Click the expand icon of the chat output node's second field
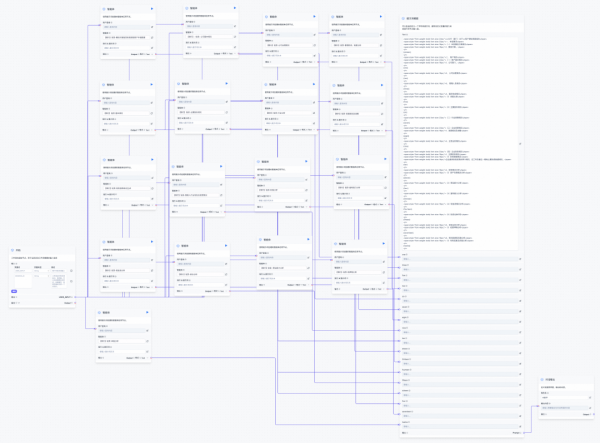The height and width of the screenshot is (443, 600). pyautogui.click(x=590, y=408)
